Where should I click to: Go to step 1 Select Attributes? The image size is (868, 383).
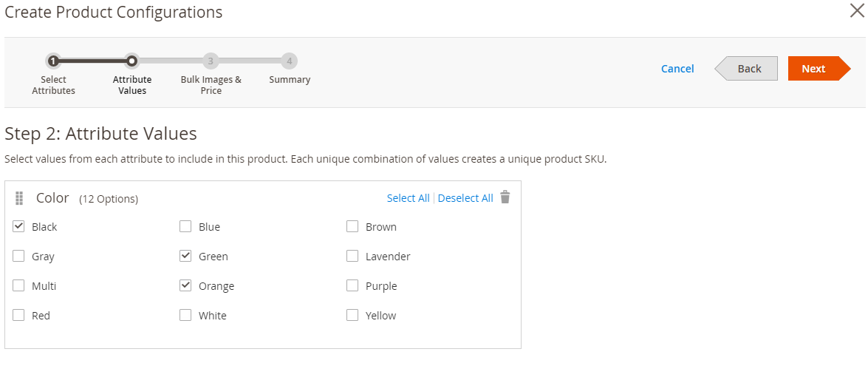(x=52, y=61)
